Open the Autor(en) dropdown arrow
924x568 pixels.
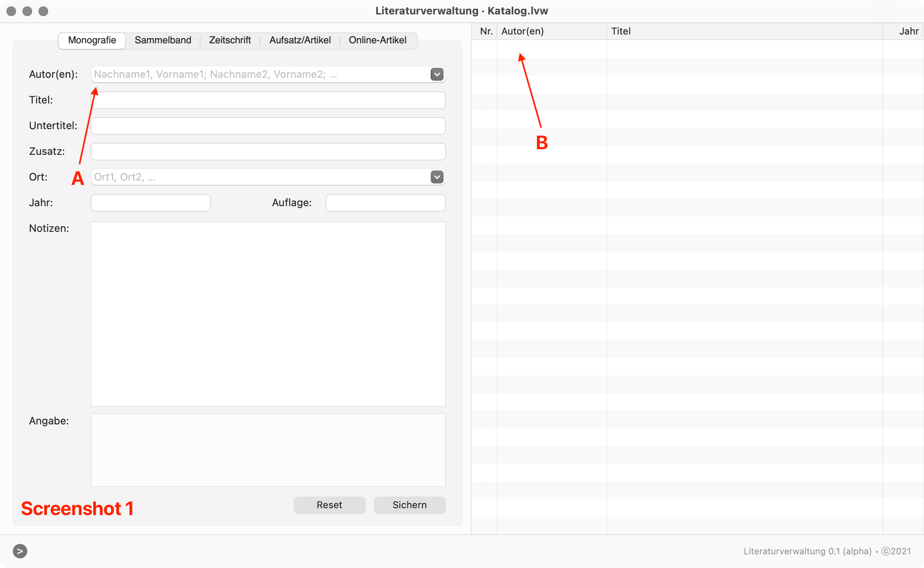click(x=437, y=74)
